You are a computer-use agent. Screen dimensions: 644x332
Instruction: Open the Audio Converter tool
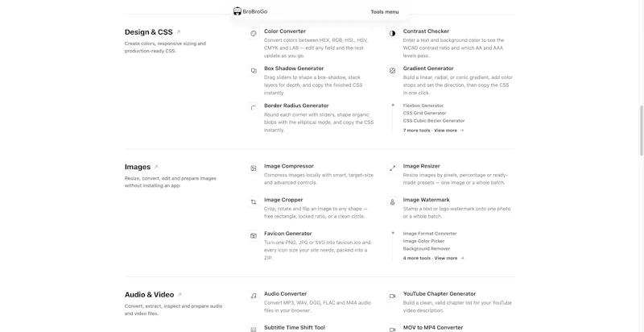pyautogui.click(x=286, y=294)
